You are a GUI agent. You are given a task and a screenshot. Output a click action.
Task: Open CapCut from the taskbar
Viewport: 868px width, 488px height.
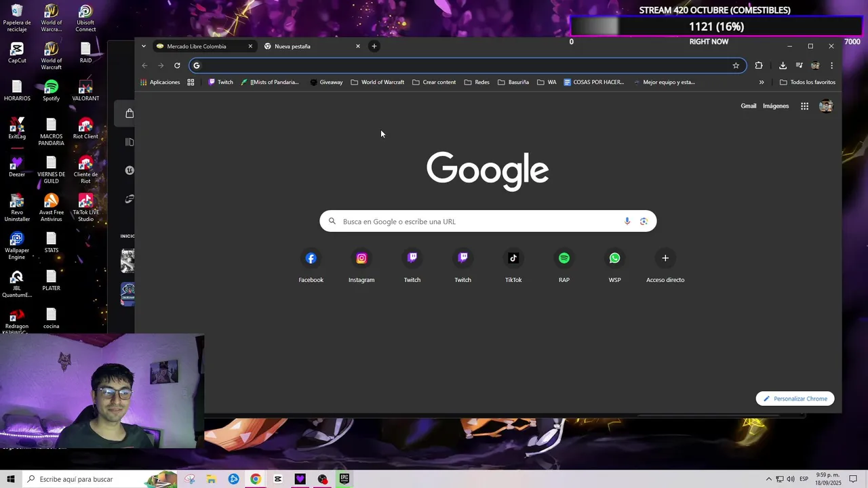click(278, 479)
